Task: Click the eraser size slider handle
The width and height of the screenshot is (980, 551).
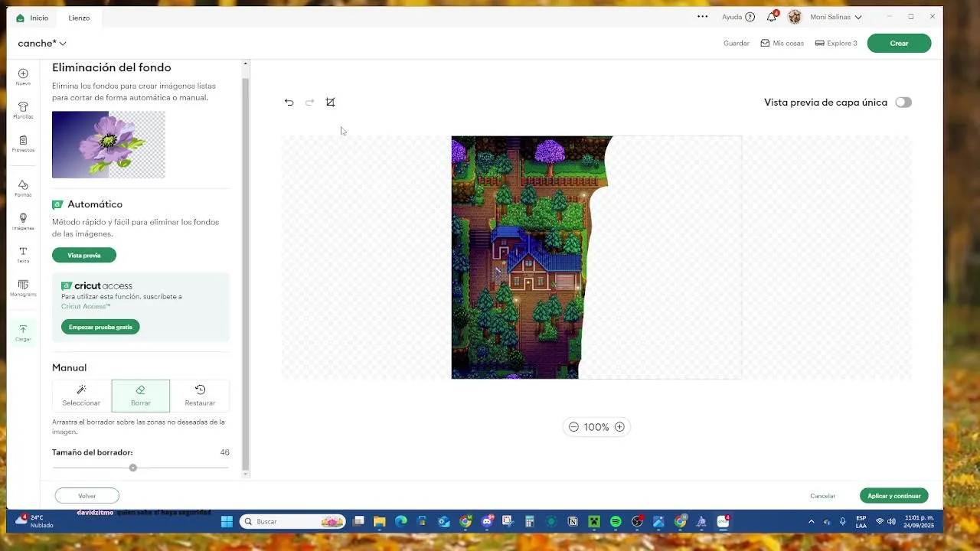Action: click(133, 468)
